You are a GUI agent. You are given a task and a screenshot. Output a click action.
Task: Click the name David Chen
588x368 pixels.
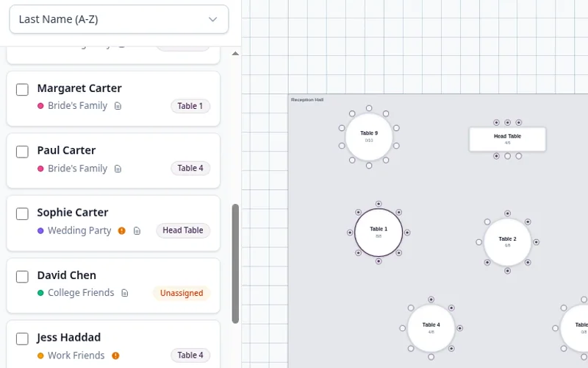[67, 275]
